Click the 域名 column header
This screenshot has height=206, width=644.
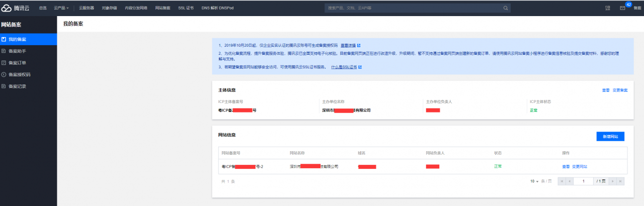[361, 153]
